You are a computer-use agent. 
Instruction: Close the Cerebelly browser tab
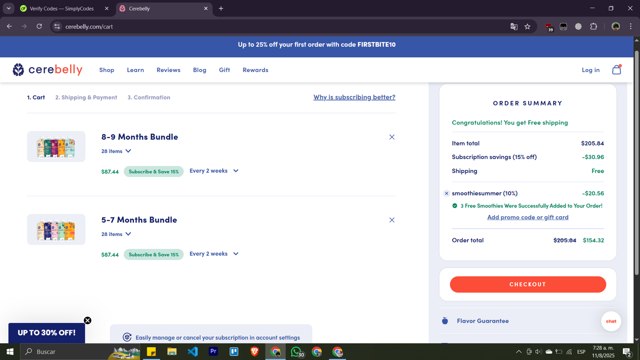[x=206, y=9]
